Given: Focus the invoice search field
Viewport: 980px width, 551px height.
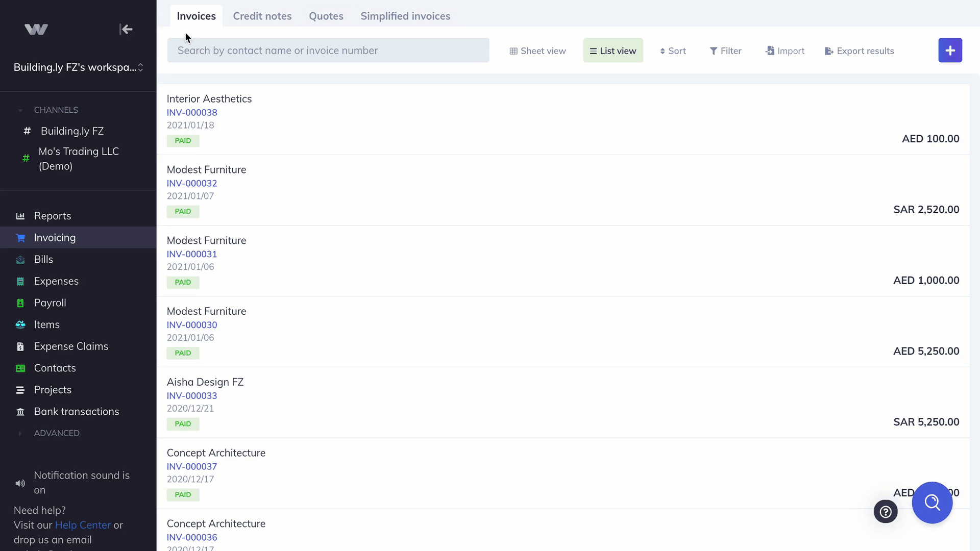Looking at the screenshot, I should [328, 50].
